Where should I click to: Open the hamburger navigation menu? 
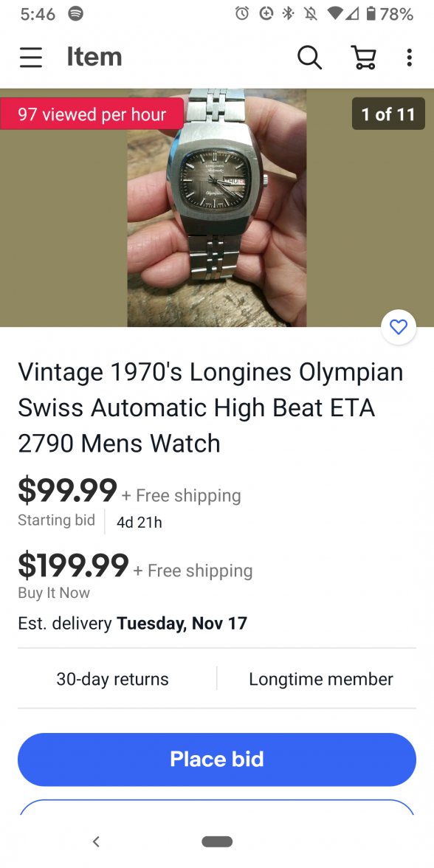(x=31, y=57)
